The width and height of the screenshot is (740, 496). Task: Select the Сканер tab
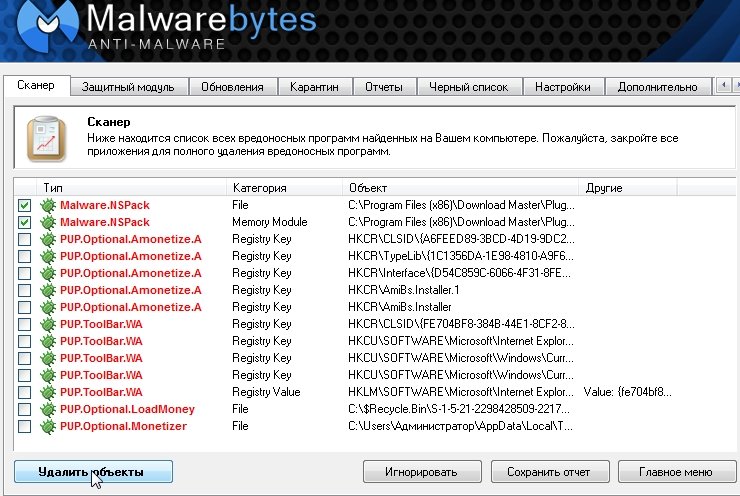point(36,85)
